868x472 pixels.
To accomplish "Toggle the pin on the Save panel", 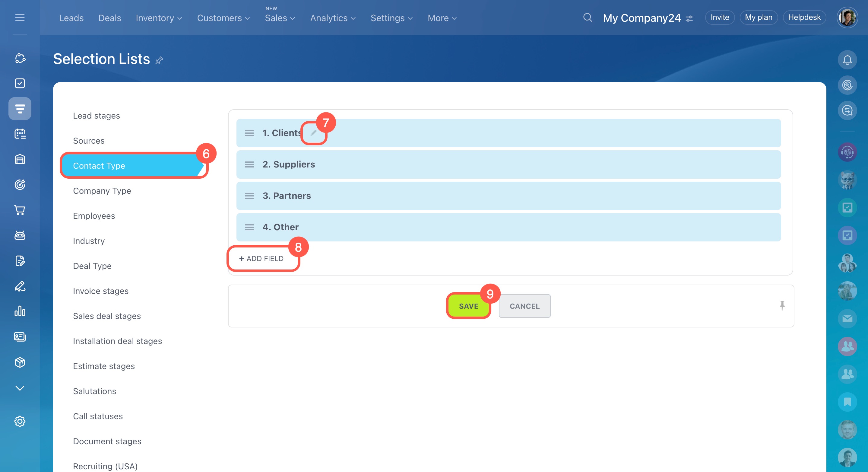I will (782, 305).
